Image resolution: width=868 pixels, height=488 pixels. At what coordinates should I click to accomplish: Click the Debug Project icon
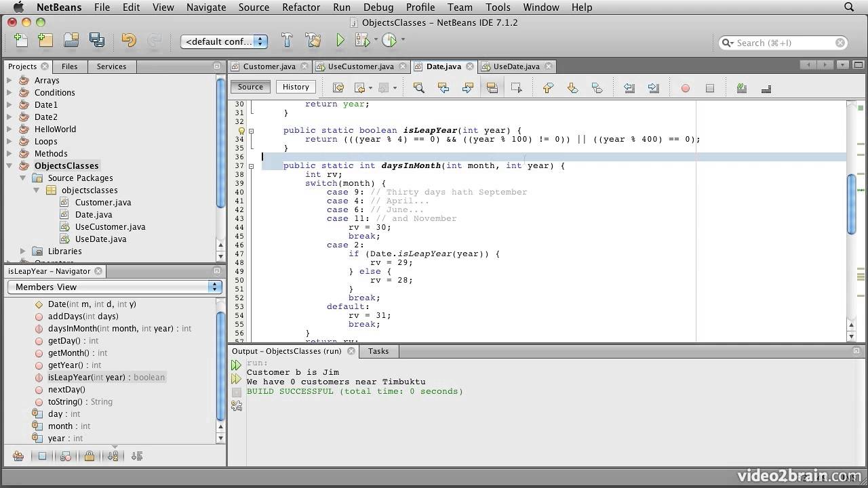[362, 41]
